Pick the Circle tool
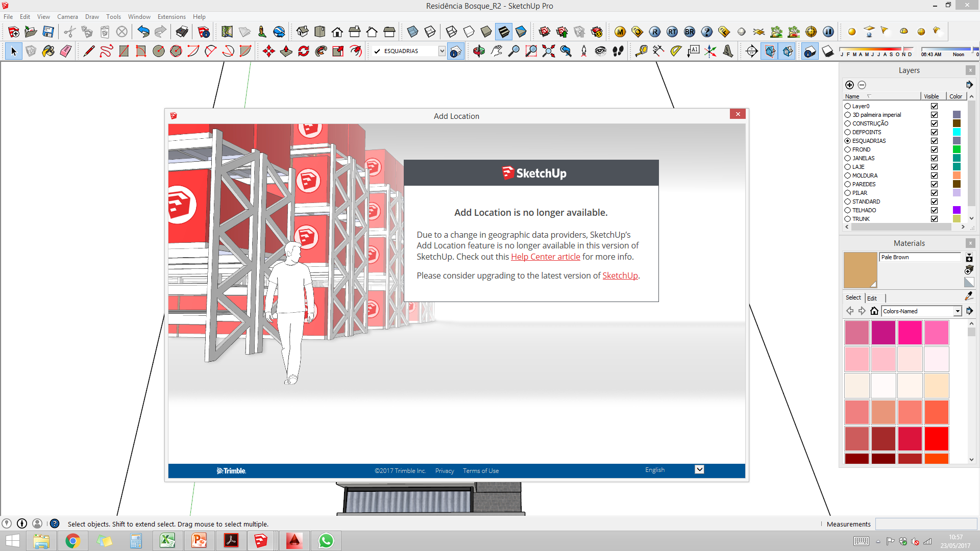This screenshot has height=551, width=980. point(158,51)
